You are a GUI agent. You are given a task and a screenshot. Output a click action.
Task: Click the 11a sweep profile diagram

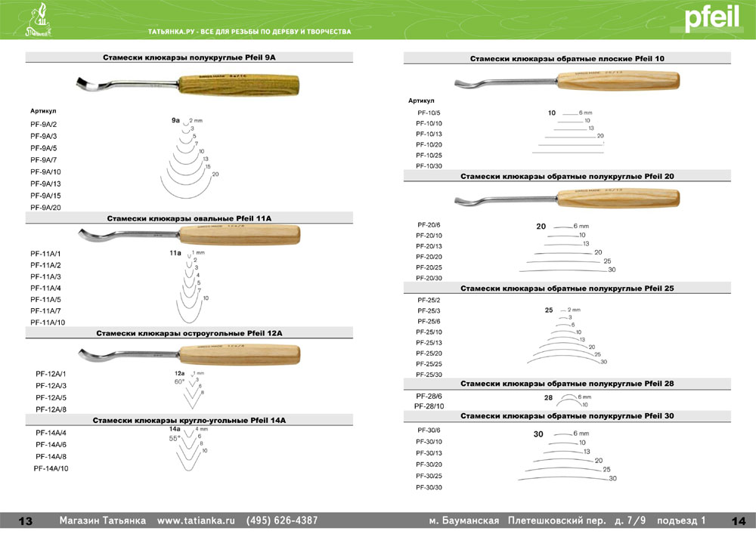189,286
